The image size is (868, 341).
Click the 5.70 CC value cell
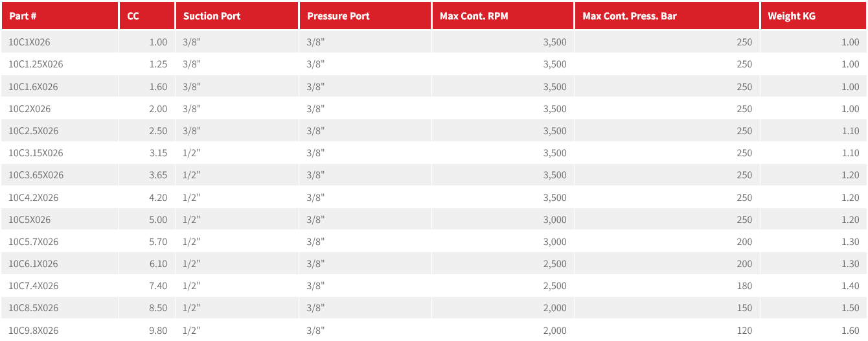[158, 242]
